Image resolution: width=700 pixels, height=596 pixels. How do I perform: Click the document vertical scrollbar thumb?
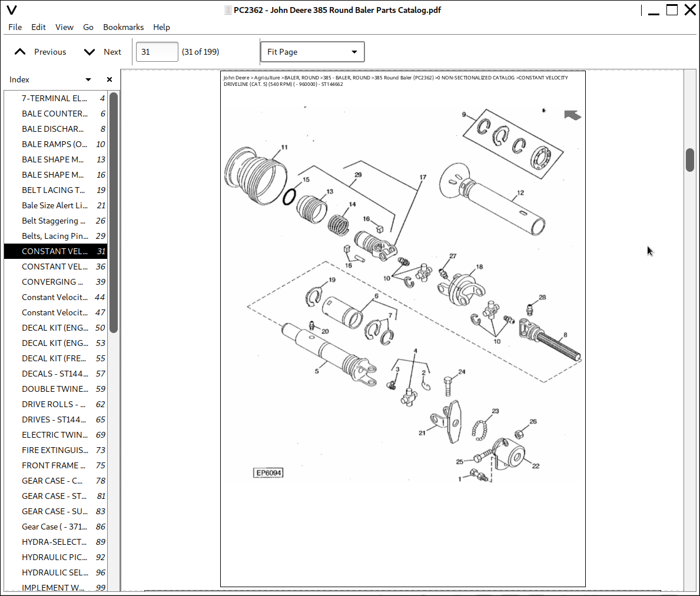click(690, 159)
